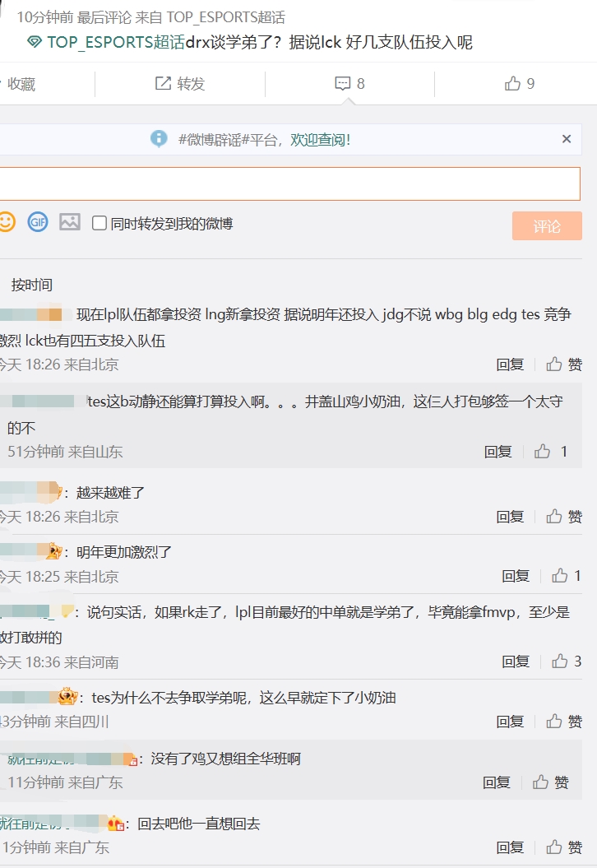Click the super-topic diamond icon before TOP_ESPORTS
The image size is (597, 868).
point(35,42)
